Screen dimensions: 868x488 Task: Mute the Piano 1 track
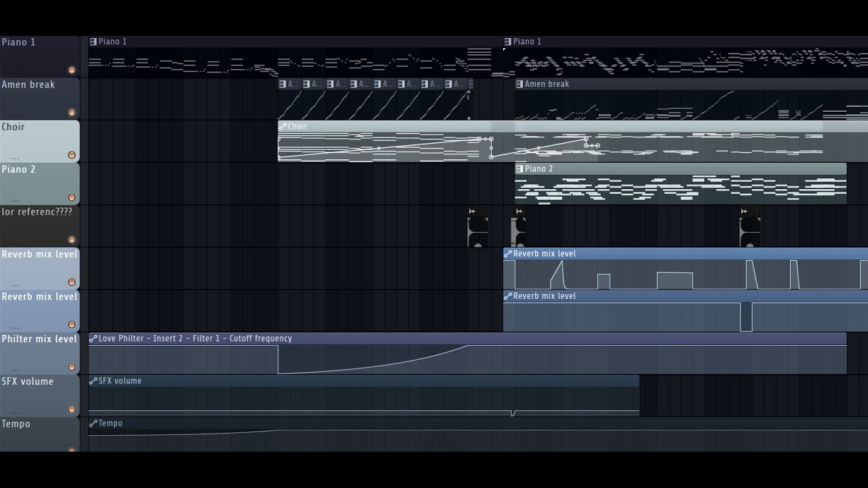(x=71, y=70)
